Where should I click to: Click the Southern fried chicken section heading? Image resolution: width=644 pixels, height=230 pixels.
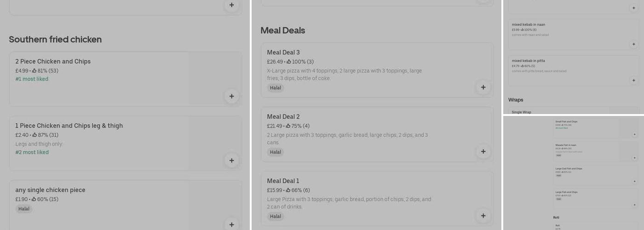click(55, 40)
